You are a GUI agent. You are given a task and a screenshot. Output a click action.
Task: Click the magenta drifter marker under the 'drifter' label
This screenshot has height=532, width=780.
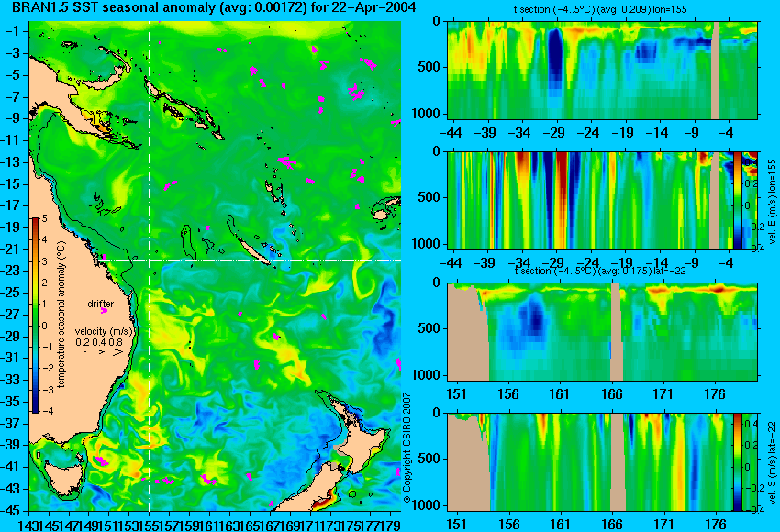tap(104, 311)
